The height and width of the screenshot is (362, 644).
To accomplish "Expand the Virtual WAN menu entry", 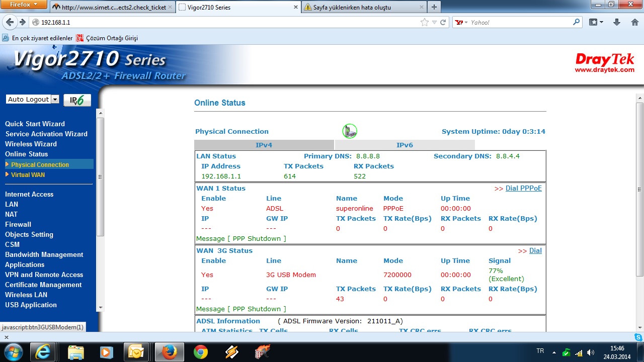I will coord(28,174).
